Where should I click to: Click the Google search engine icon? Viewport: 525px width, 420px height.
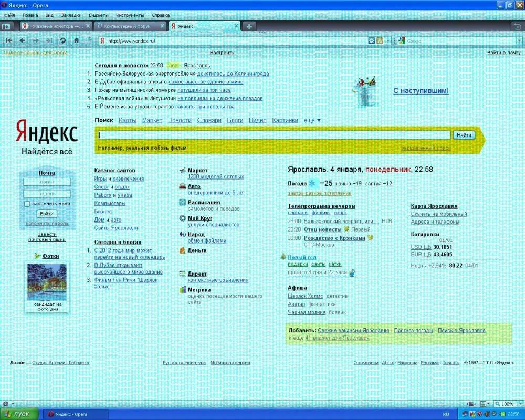tap(402, 40)
